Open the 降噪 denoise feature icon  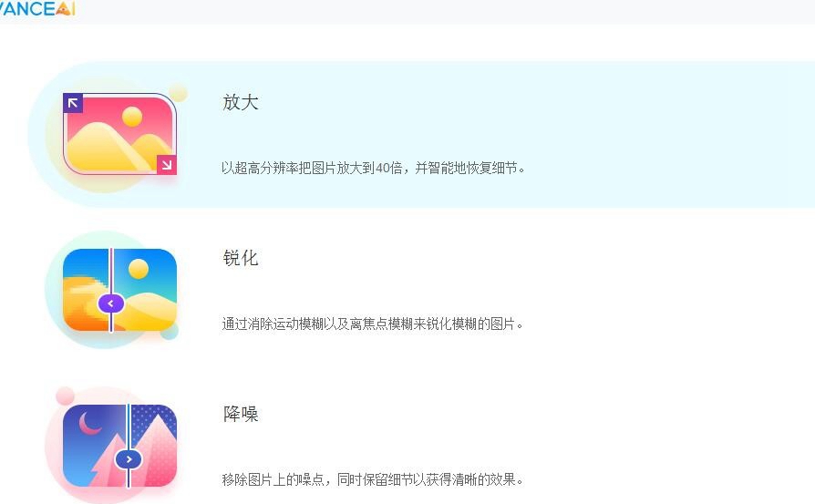(x=119, y=446)
